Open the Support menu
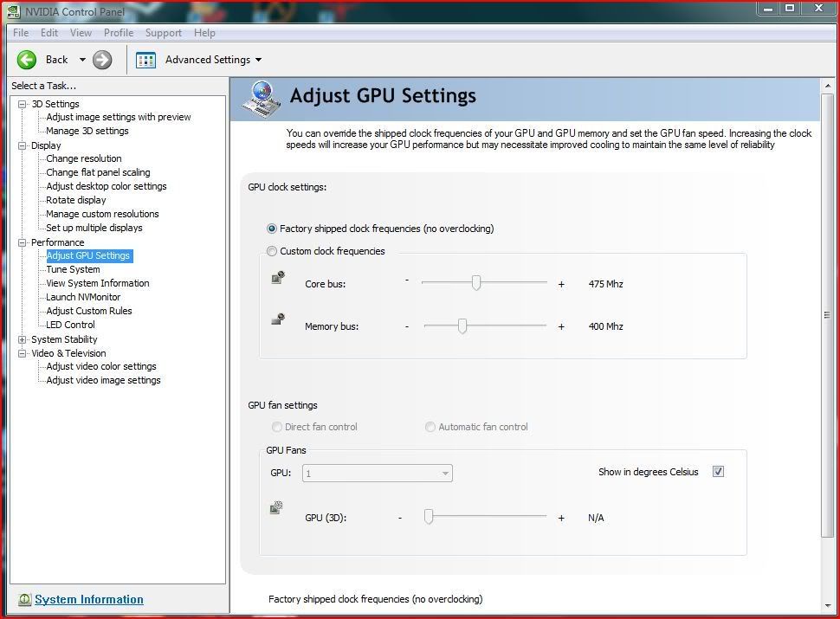 point(164,33)
